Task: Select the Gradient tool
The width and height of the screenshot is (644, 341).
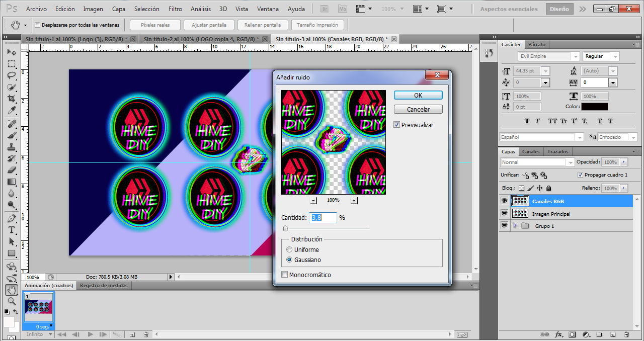Action: (12, 182)
